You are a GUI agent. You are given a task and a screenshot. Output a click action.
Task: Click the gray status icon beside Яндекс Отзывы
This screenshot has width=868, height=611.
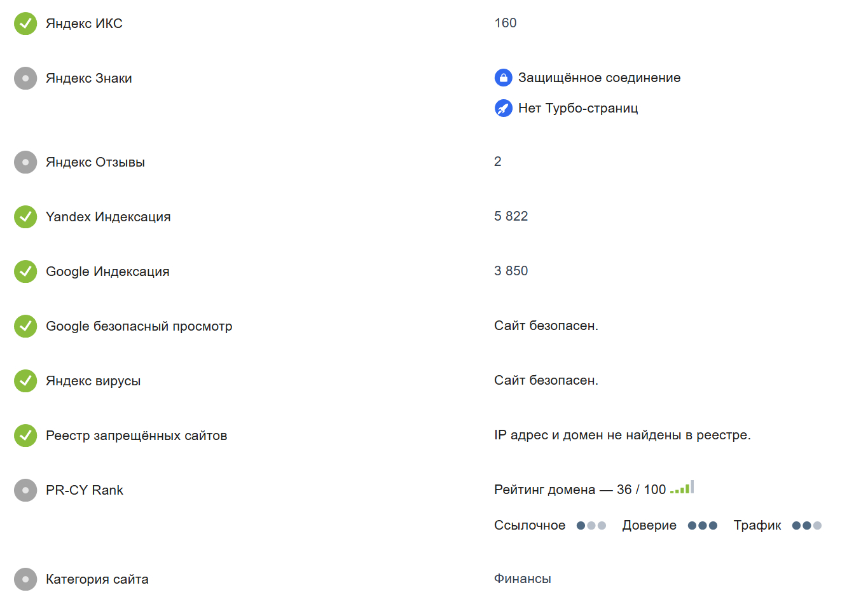coord(25,162)
